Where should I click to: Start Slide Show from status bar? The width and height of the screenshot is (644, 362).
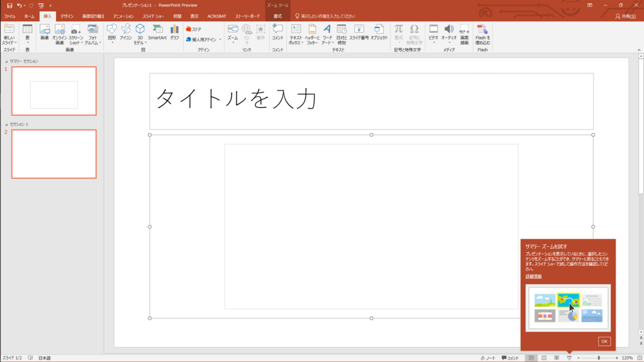coord(569,358)
